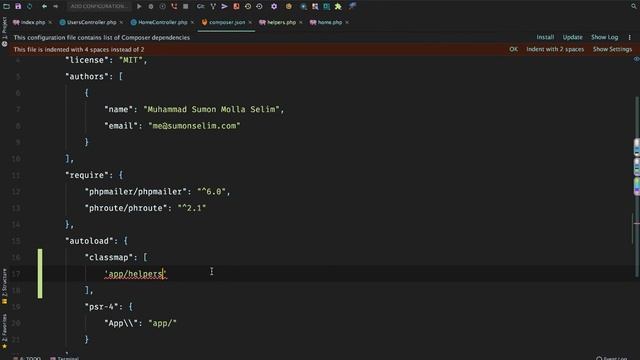The width and height of the screenshot is (640, 360).
Task: Close the composer.json tab
Action: (250, 22)
